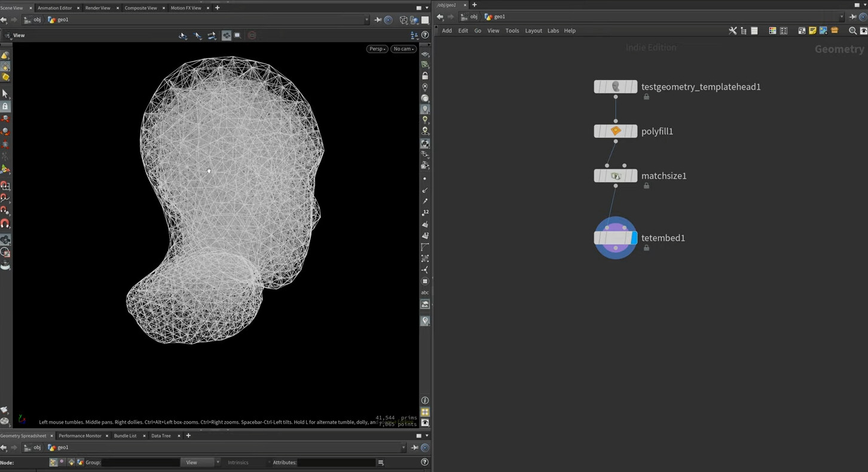Click the viewport help question mark icon
The image size is (868, 472).
[425, 35]
